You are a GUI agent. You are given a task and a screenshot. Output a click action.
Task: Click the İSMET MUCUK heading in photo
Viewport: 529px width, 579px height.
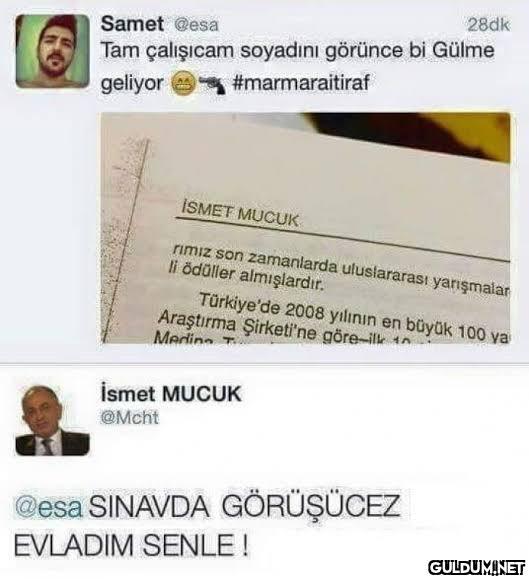click(x=240, y=214)
